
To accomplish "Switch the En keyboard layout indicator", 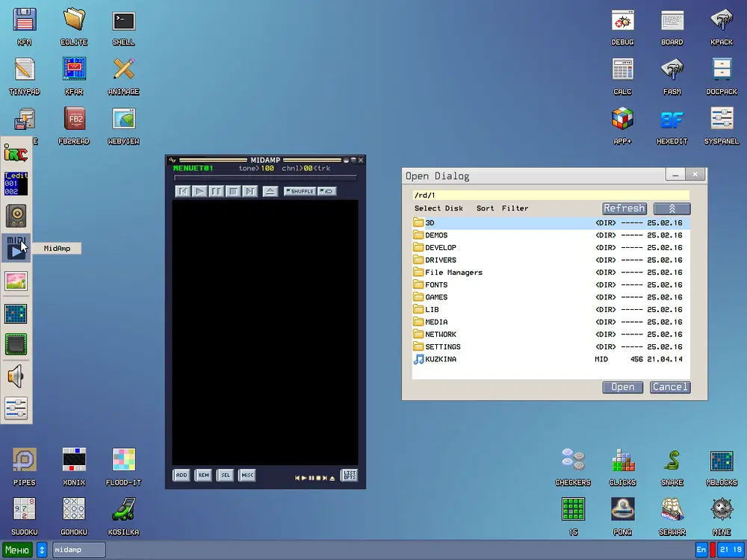I will [701, 550].
